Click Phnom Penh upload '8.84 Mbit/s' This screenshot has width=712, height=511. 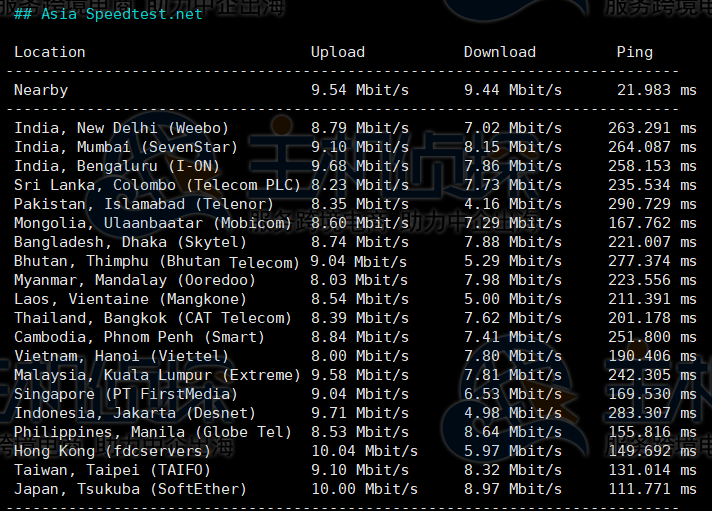[x=360, y=338]
